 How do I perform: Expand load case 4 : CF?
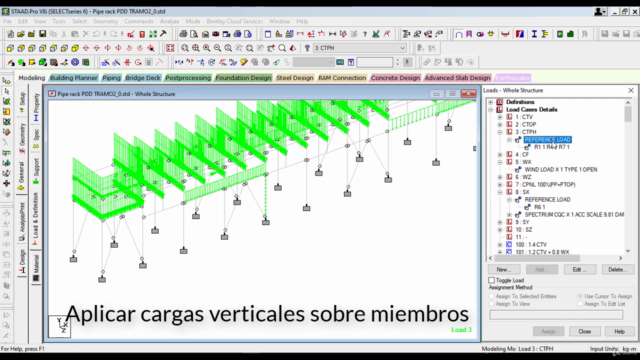point(500,155)
